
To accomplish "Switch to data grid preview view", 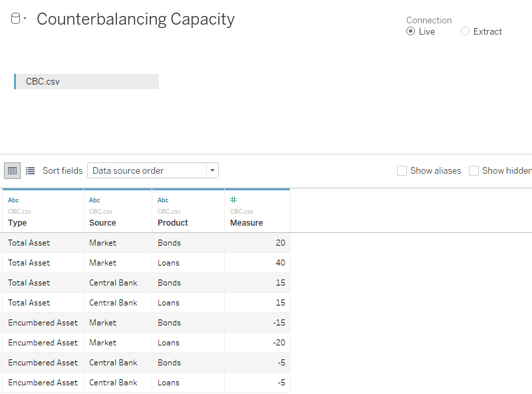I will (12, 170).
